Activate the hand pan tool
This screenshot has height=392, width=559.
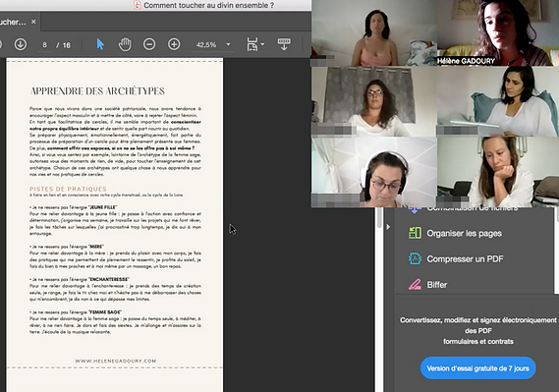click(x=125, y=44)
